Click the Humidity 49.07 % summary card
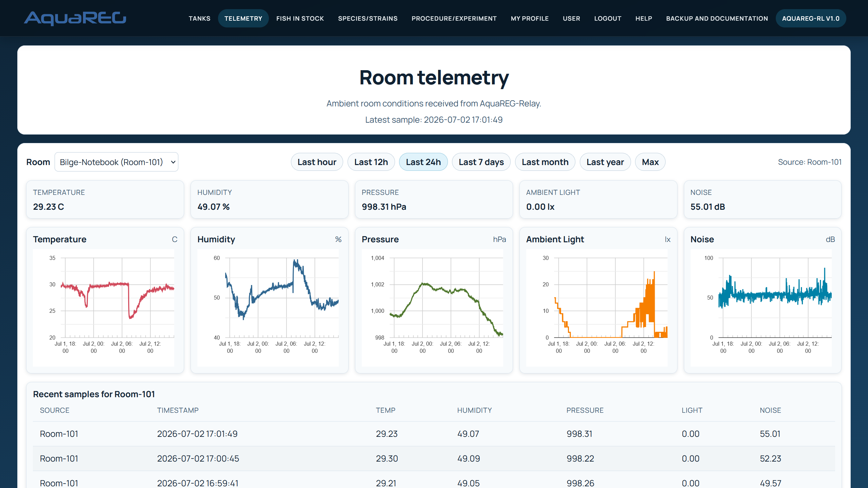The width and height of the screenshot is (868, 488). 270,199
